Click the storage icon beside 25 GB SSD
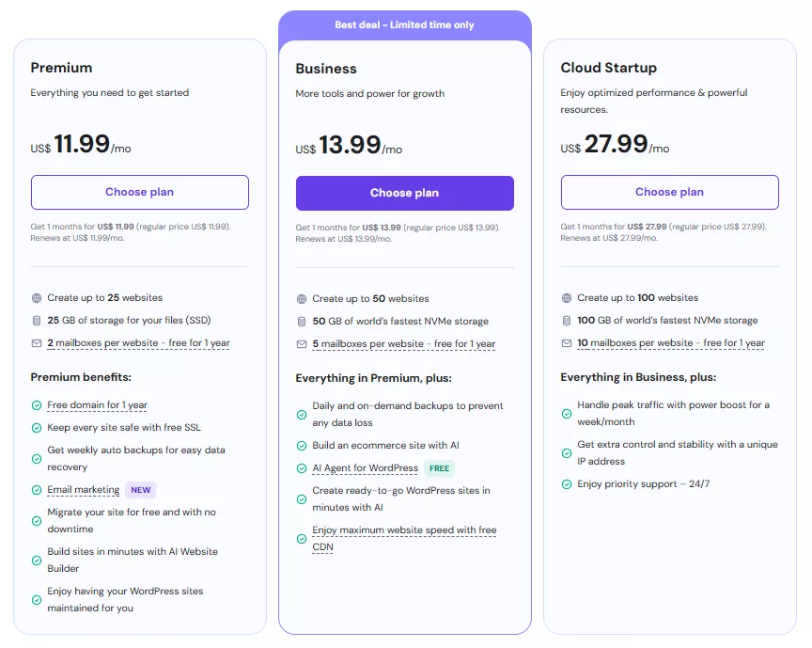Viewport: 812px width, 648px height. 37,321
